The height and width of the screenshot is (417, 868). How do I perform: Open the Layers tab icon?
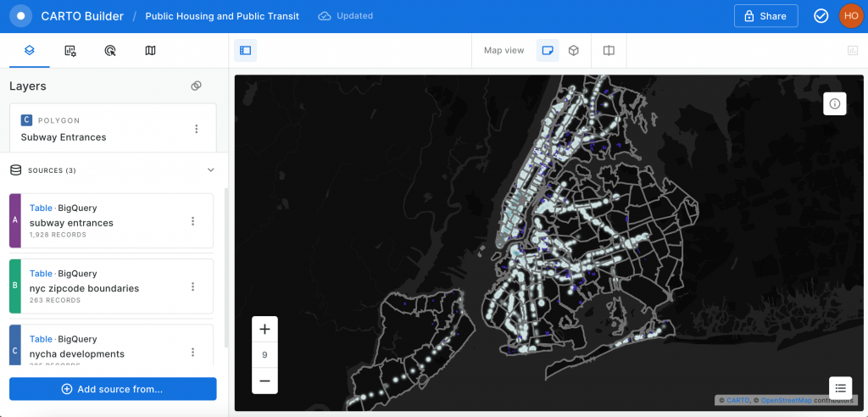(30, 50)
